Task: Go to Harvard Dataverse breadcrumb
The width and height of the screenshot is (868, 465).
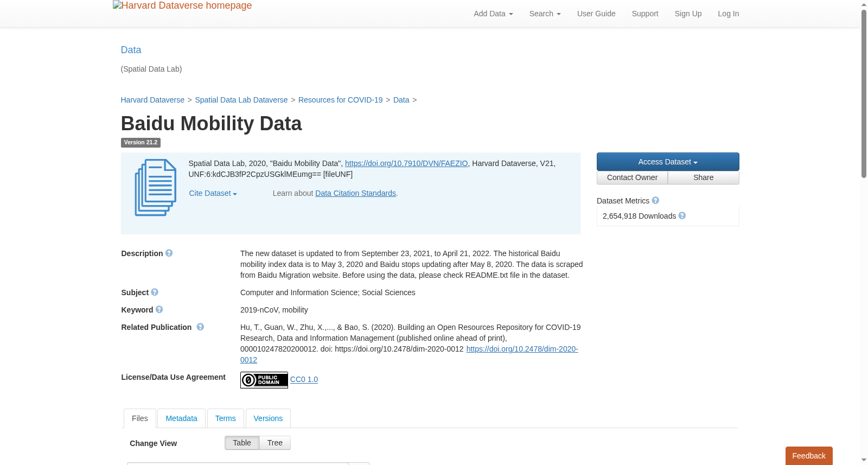Action: (x=152, y=100)
